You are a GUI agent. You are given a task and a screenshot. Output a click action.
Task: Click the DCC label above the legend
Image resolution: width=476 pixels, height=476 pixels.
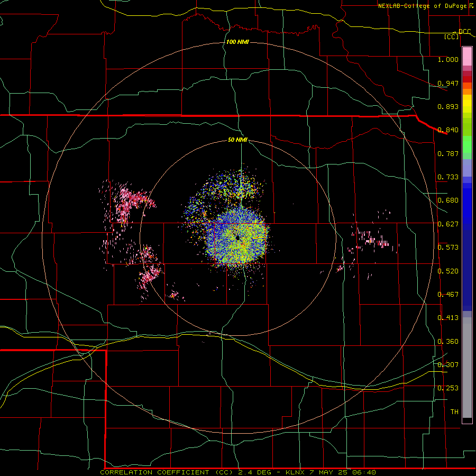[464, 32]
